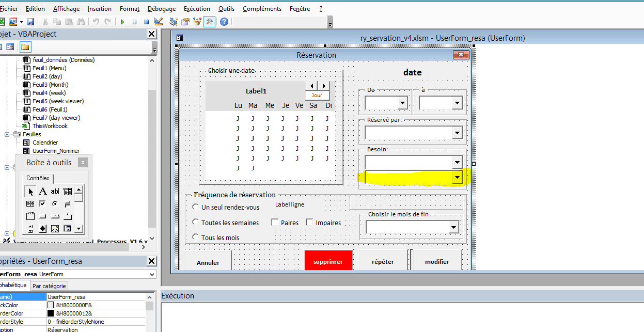Tick the Impaires checkbox
The height and width of the screenshot is (332, 644).
click(x=309, y=223)
